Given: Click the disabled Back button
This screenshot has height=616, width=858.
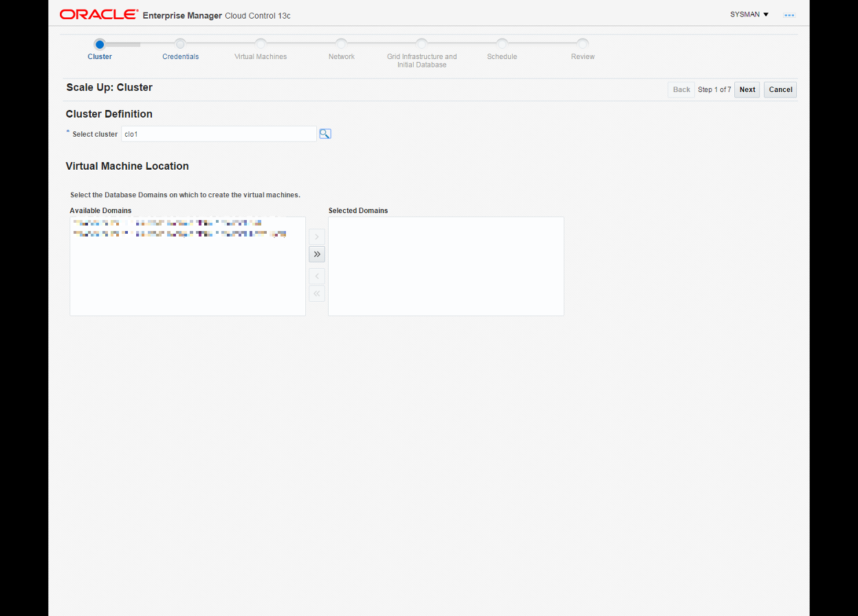Looking at the screenshot, I should click(681, 89).
